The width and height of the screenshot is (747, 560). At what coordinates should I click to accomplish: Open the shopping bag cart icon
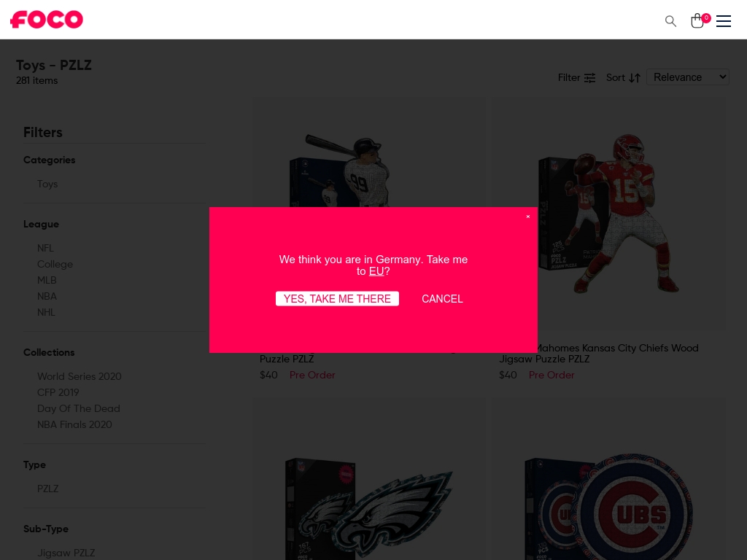coord(697,21)
